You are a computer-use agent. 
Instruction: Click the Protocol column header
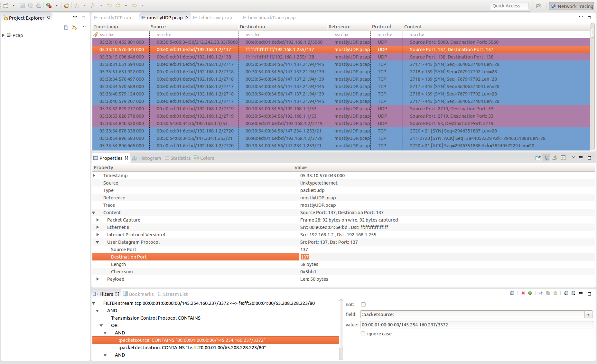(381, 27)
